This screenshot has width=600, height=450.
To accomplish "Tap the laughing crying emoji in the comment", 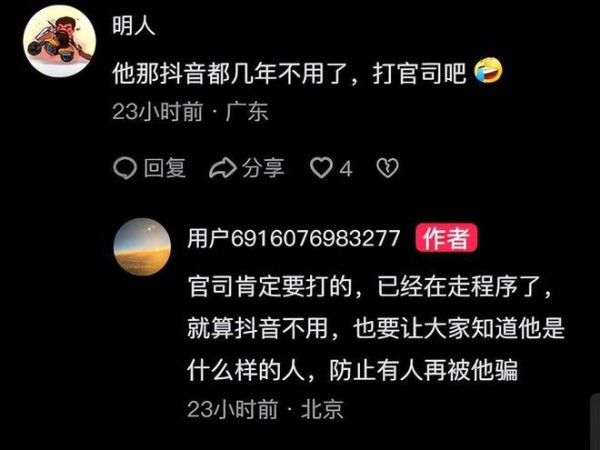I will click(x=488, y=71).
